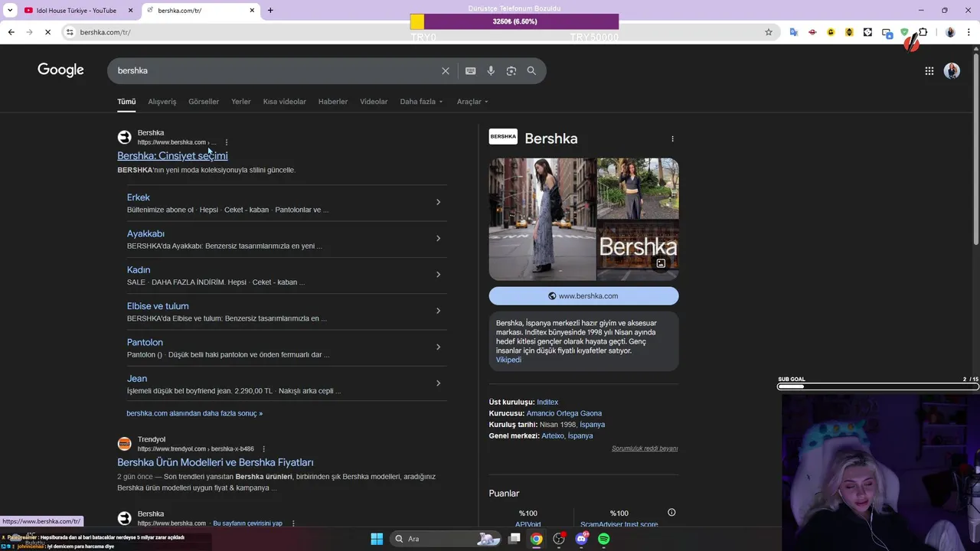Open the Windows Start menu

[x=377, y=539]
